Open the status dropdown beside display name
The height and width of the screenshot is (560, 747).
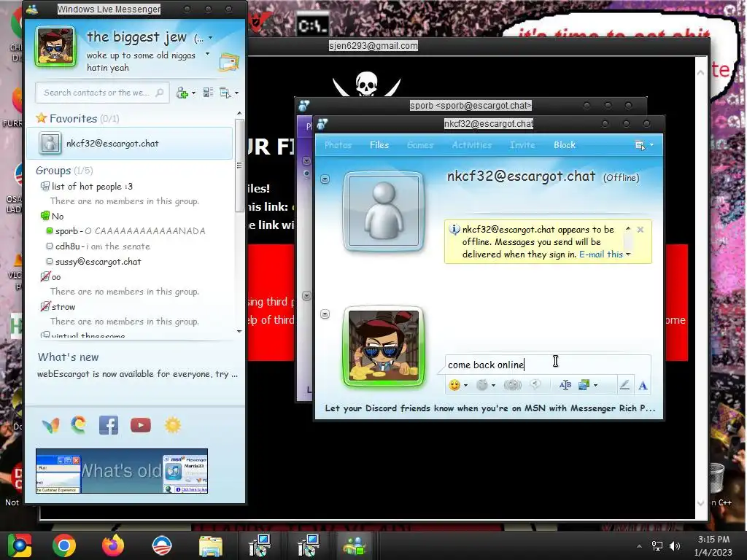[211, 37]
